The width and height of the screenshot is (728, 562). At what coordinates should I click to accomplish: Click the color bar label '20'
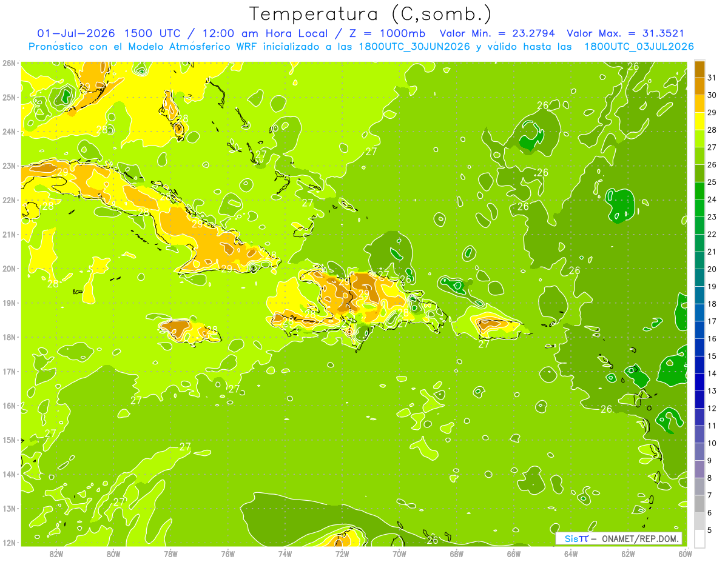pyautogui.click(x=712, y=269)
